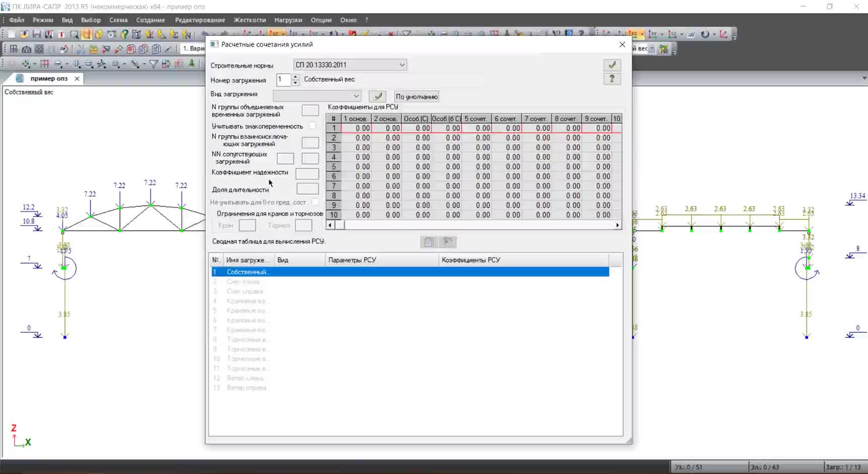Click the По умолчанию button
868x474 pixels.
point(417,97)
